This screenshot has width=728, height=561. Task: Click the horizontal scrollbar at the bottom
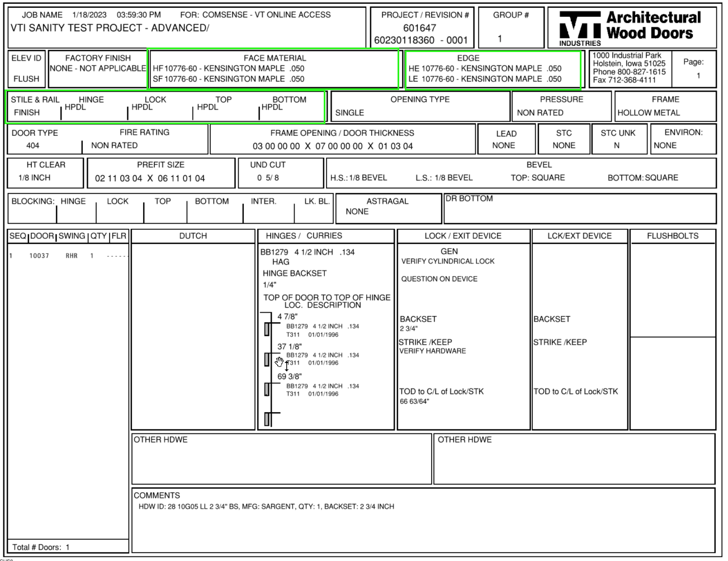point(363,558)
